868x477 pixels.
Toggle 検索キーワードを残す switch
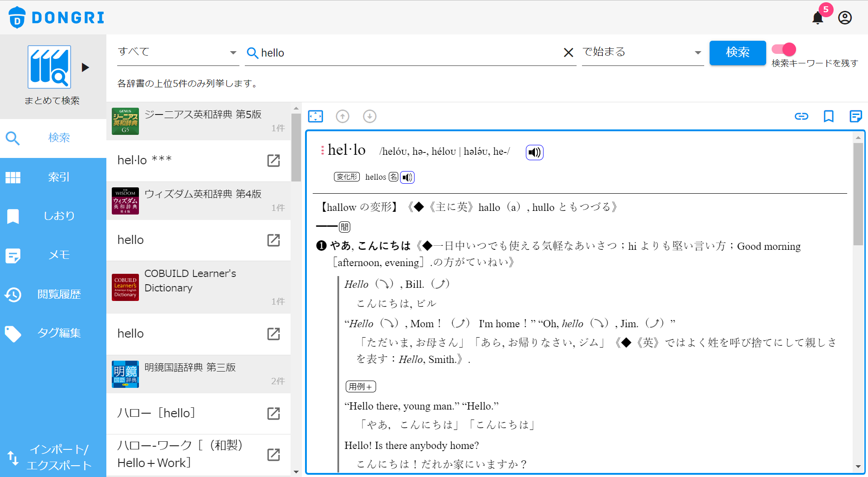click(784, 49)
